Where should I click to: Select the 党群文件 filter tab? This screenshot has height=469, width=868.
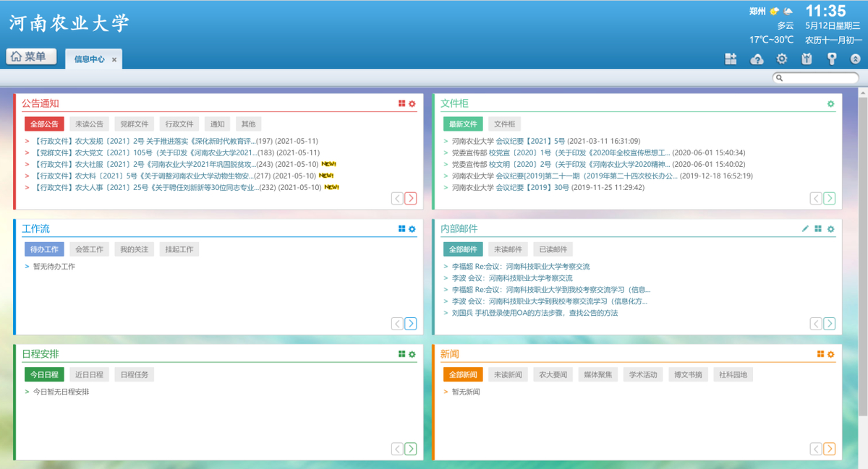(135, 124)
